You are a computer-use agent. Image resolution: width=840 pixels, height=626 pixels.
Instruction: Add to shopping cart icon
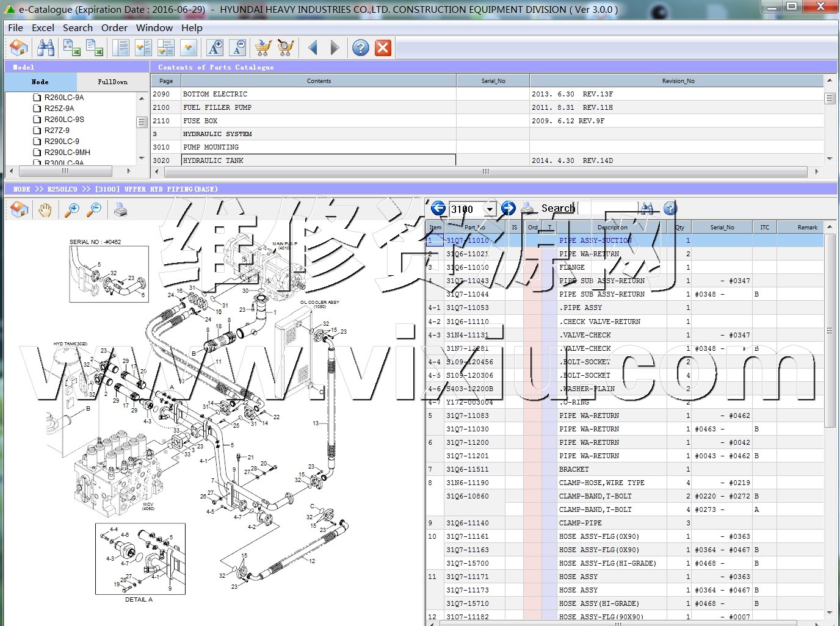pos(263,48)
